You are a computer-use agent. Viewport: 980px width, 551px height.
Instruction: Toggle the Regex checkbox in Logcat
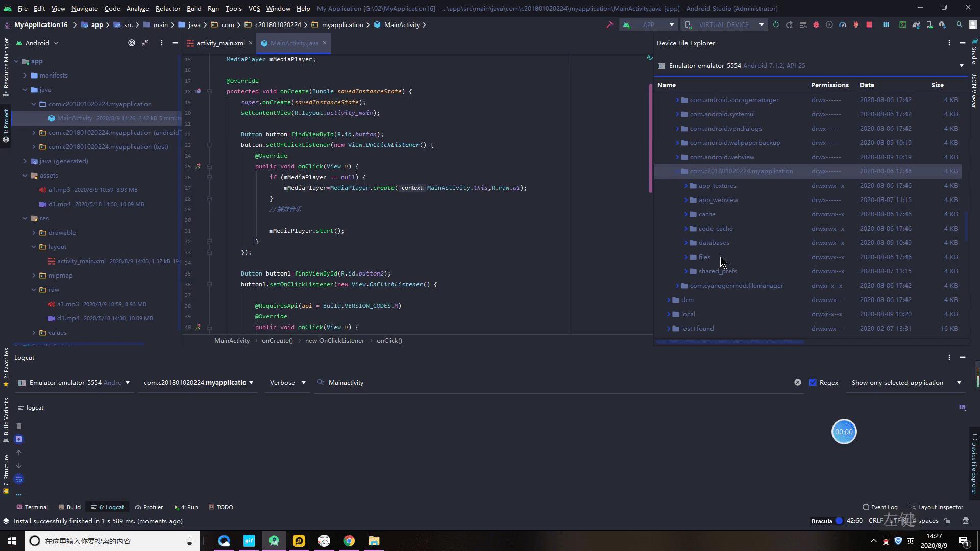pyautogui.click(x=813, y=382)
